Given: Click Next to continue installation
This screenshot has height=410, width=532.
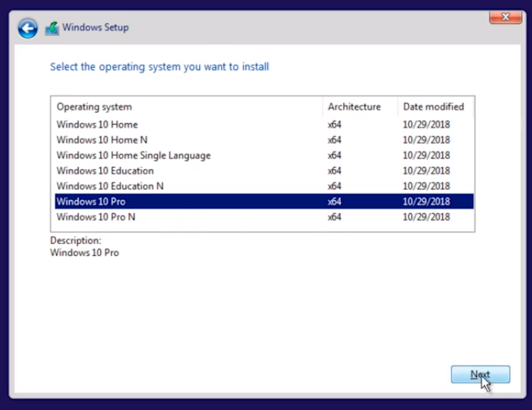Looking at the screenshot, I should [480, 375].
